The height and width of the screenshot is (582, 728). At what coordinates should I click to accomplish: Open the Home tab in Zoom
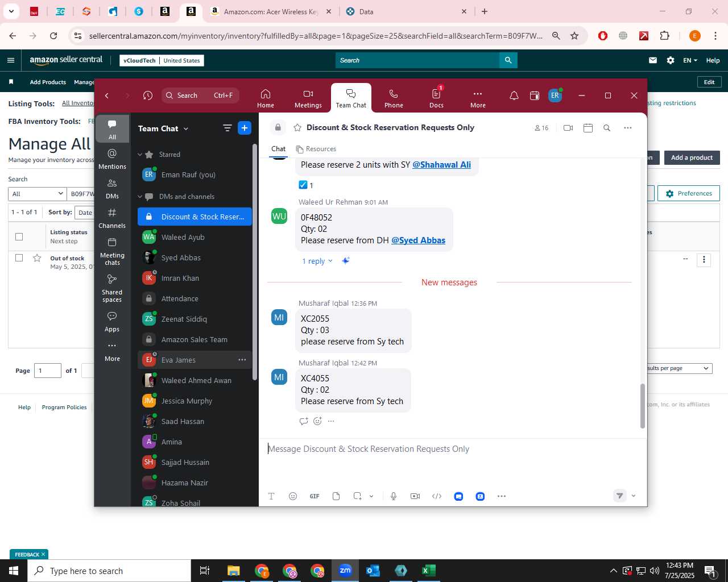point(266,98)
